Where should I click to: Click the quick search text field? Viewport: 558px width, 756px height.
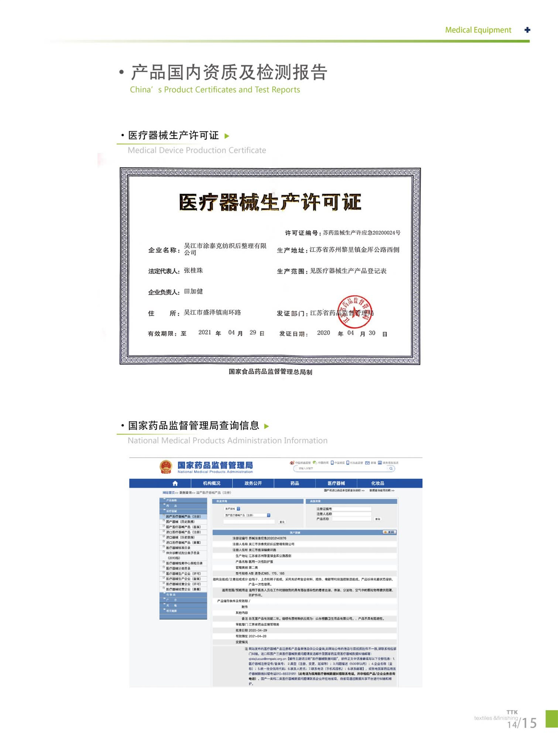click(249, 522)
